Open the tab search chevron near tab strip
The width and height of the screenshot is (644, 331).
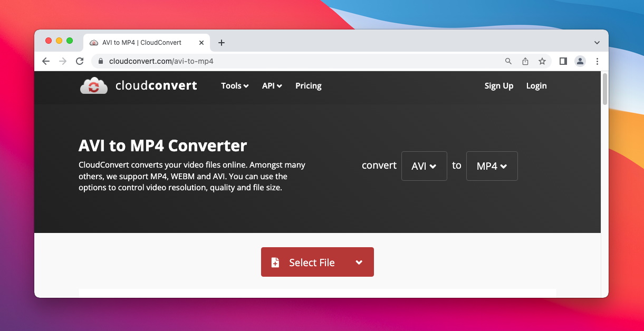click(597, 42)
